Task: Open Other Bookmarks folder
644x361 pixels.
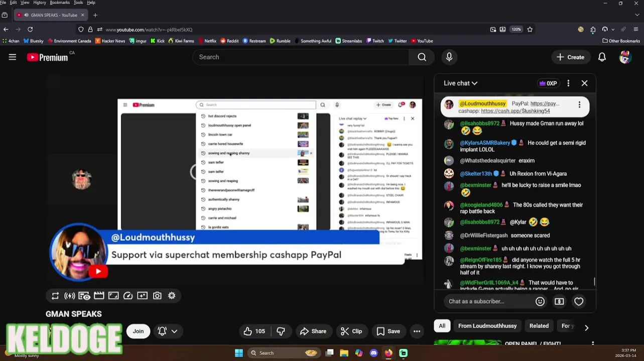Action: (621, 41)
